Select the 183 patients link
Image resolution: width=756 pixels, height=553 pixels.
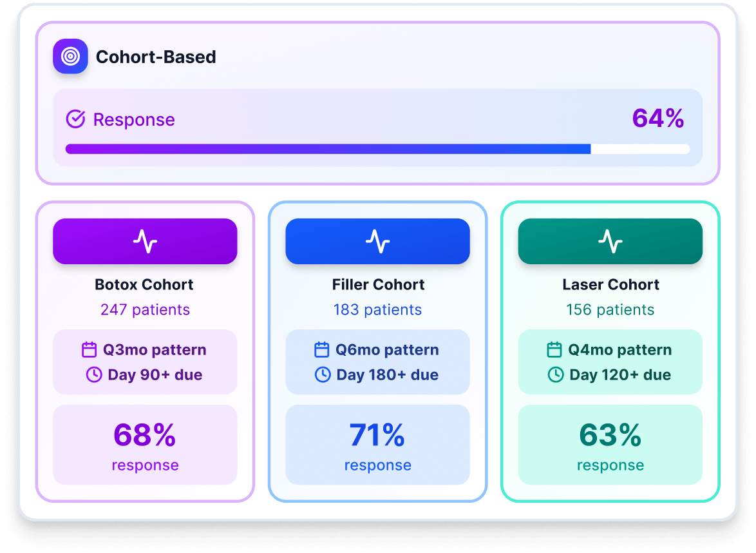point(377,309)
